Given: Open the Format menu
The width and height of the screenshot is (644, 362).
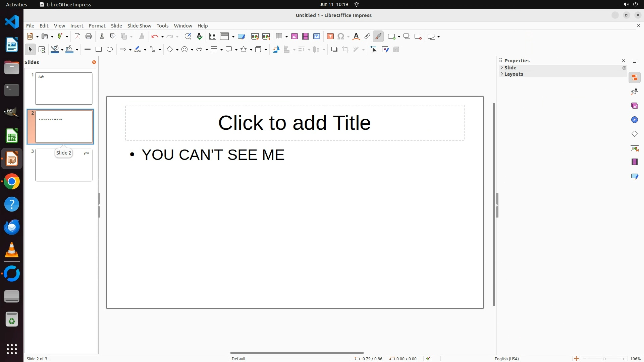Looking at the screenshot, I should tap(97, 26).
